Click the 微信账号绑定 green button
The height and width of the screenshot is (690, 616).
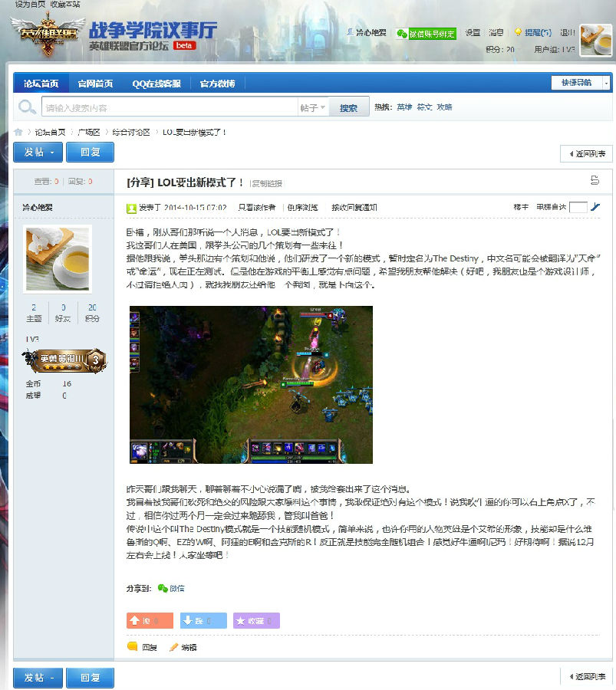(427, 34)
